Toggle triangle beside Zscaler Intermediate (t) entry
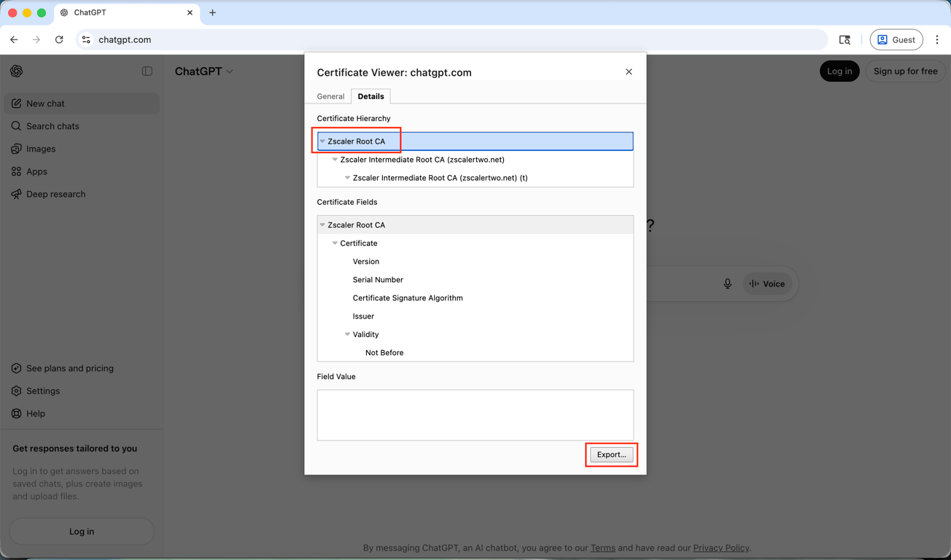 point(347,178)
